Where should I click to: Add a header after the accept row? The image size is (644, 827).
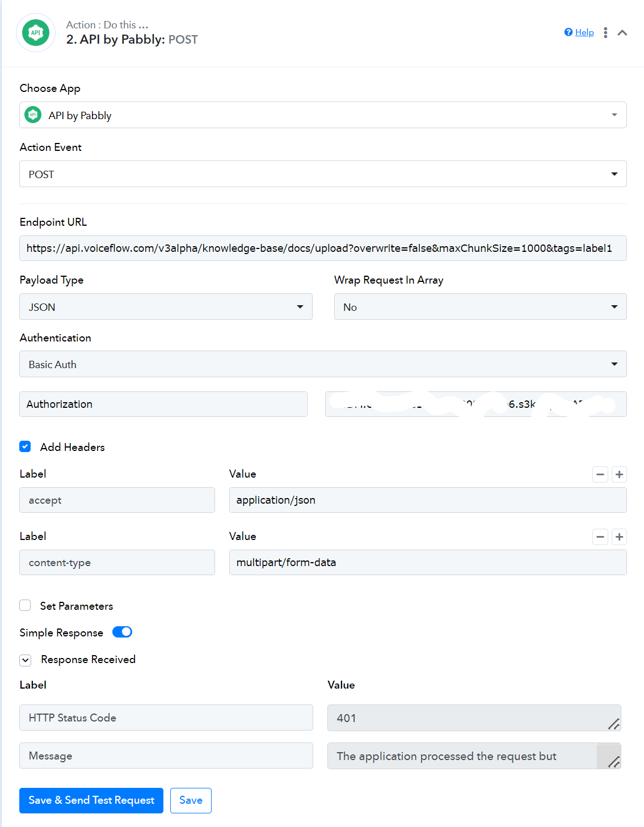pyautogui.click(x=620, y=474)
